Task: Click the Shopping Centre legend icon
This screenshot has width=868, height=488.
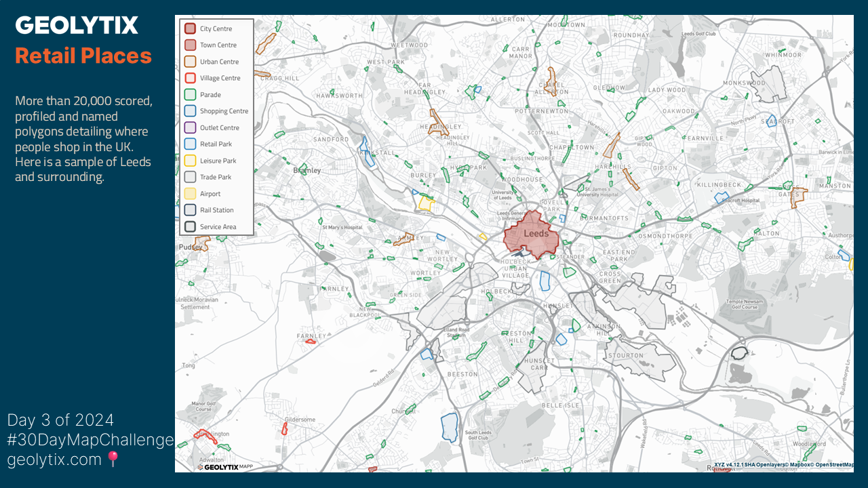Action: click(x=191, y=111)
